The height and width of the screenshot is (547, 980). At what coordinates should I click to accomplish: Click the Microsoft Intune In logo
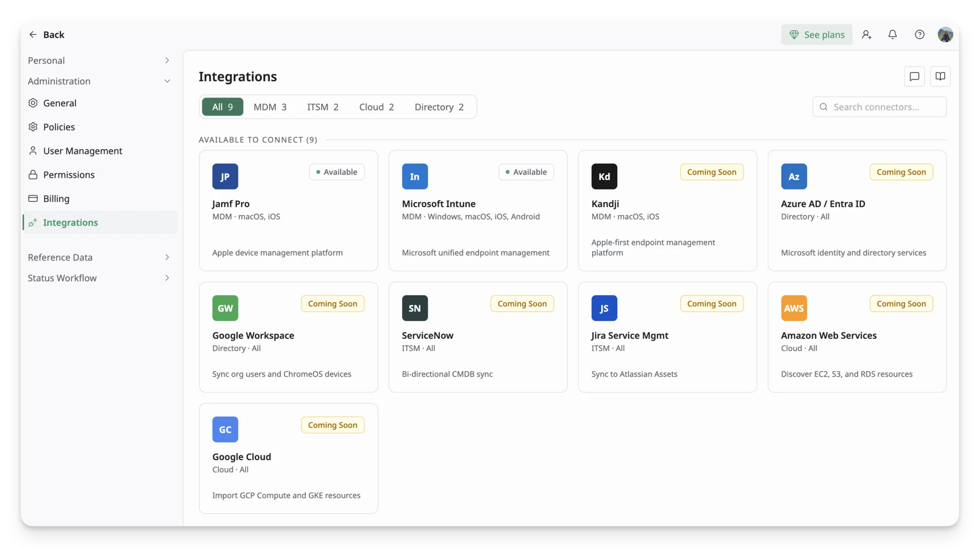(415, 177)
